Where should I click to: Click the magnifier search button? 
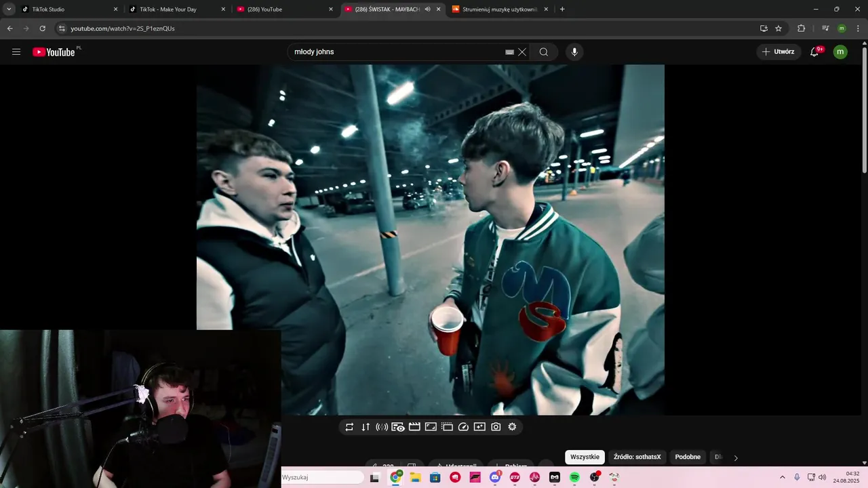point(544,52)
